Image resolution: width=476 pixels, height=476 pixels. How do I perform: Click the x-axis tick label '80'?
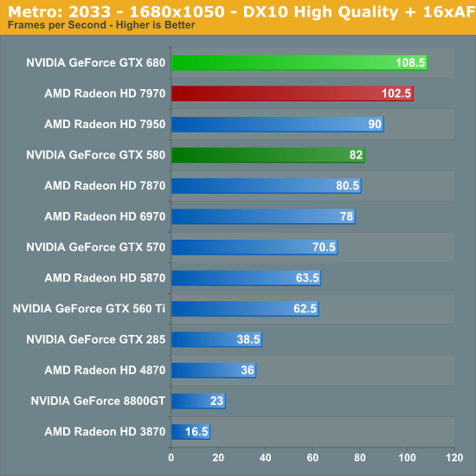click(x=360, y=458)
